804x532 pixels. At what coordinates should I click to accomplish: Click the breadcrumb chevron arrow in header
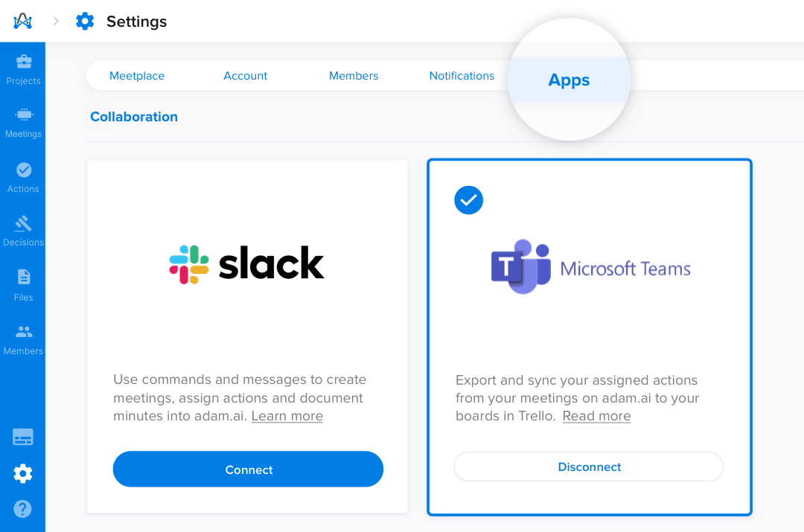(x=56, y=21)
